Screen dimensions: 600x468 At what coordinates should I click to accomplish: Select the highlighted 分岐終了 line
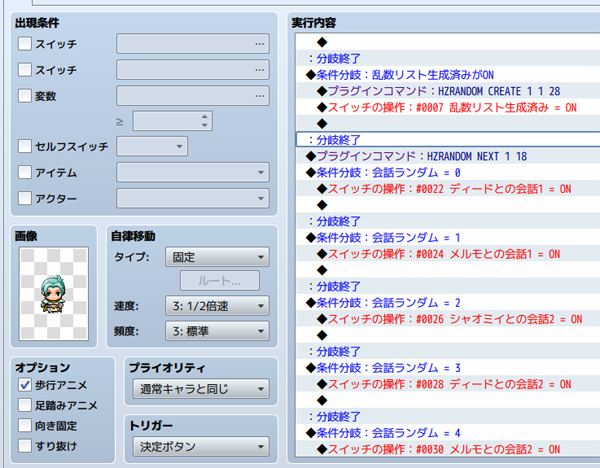(x=448, y=140)
